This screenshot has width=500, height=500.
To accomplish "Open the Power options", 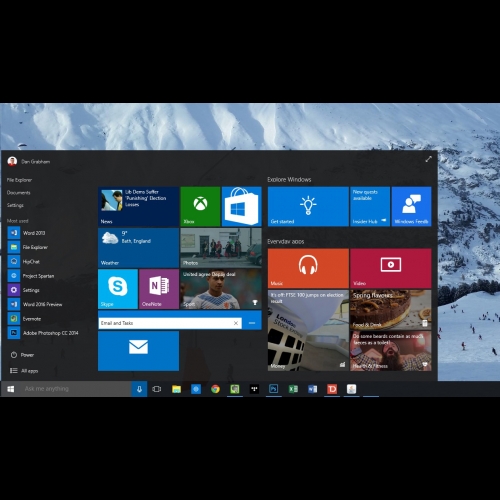I will point(22,355).
